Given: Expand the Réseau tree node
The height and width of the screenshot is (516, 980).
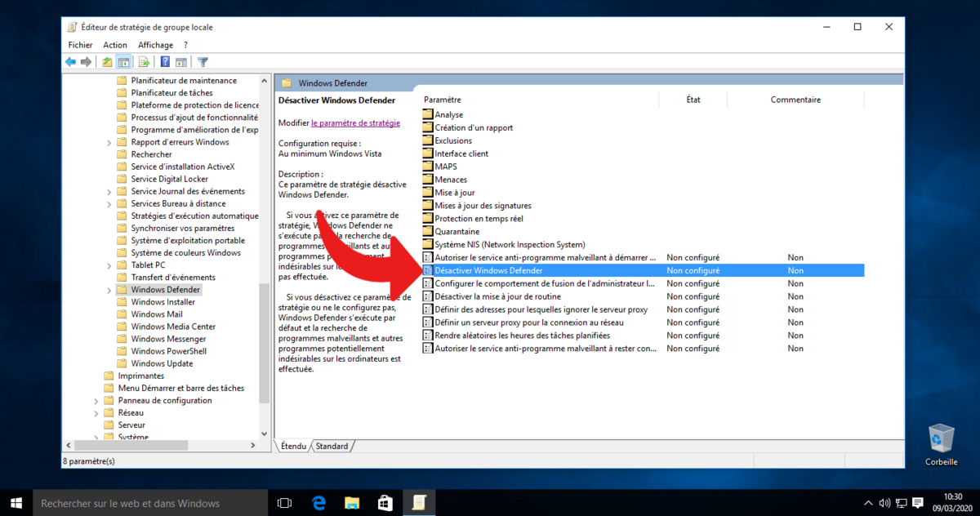Looking at the screenshot, I should pyautogui.click(x=96, y=412).
